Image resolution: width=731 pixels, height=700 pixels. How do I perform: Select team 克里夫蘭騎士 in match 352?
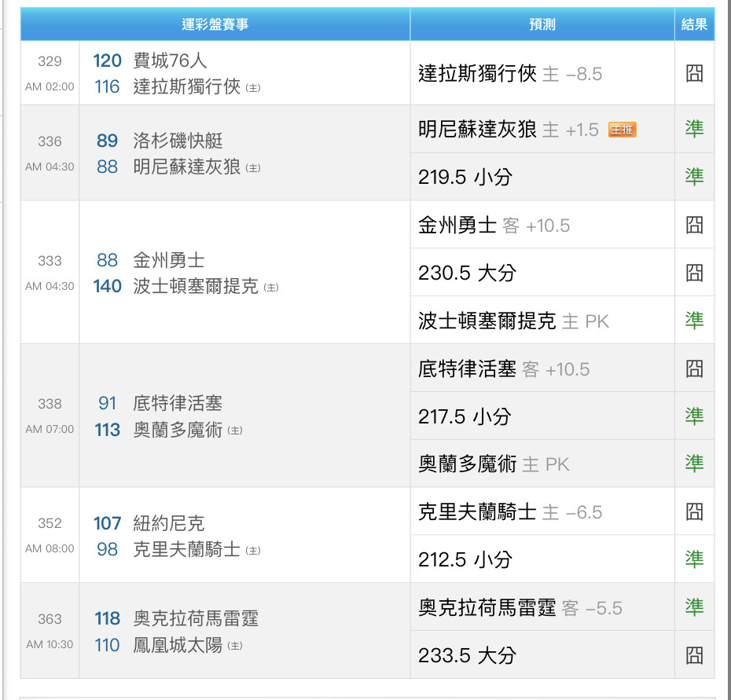pos(187,549)
